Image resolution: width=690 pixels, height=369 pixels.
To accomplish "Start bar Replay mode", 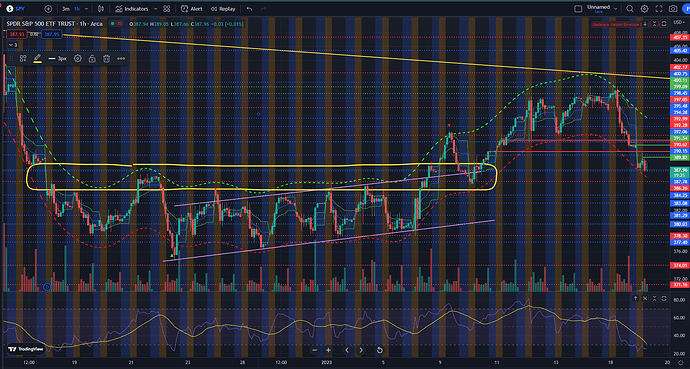I will (x=223, y=9).
